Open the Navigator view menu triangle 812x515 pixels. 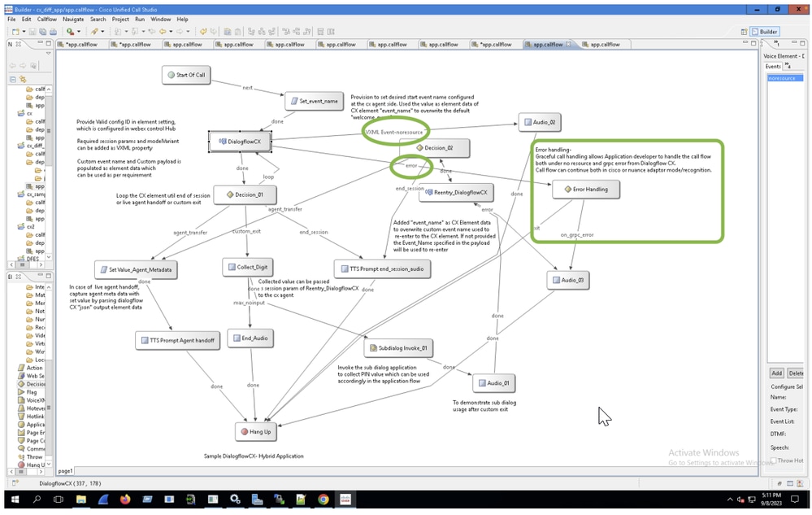[x=48, y=54]
